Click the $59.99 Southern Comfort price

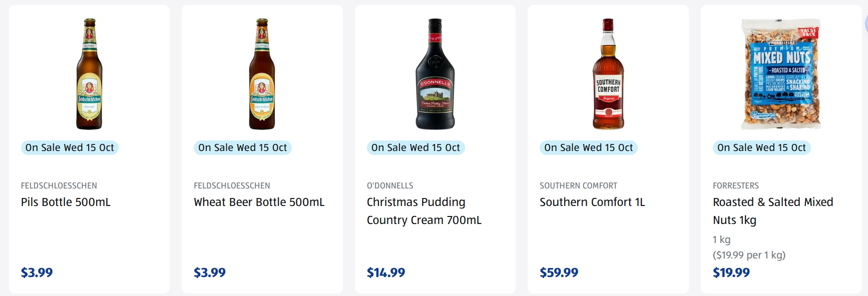(559, 272)
